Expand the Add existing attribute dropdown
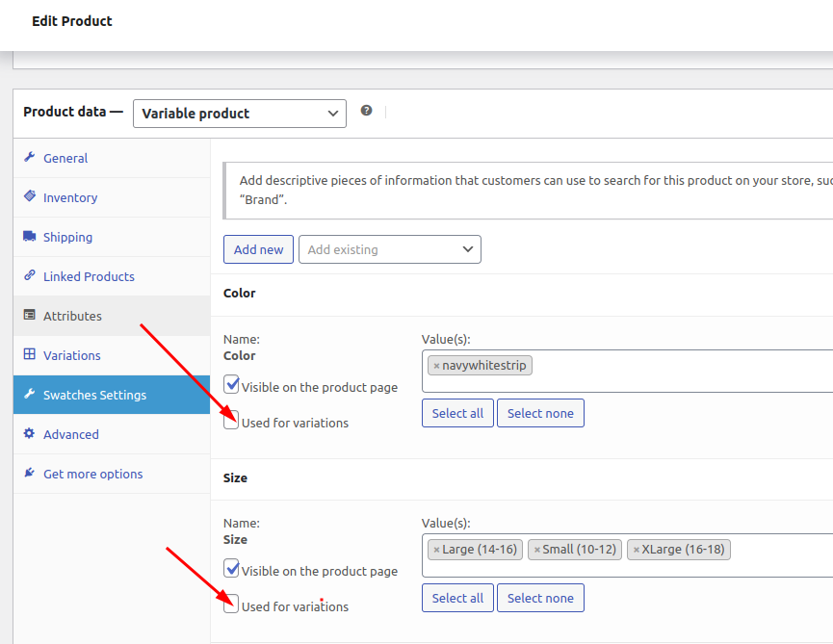This screenshot has height=644, width=833. [390, 249]
